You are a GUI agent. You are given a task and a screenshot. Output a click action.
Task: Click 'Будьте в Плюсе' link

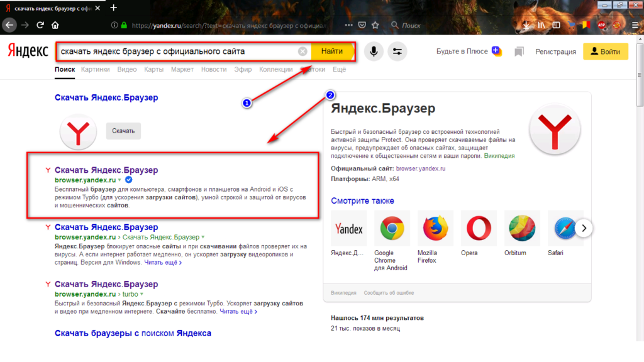[462, 52]
